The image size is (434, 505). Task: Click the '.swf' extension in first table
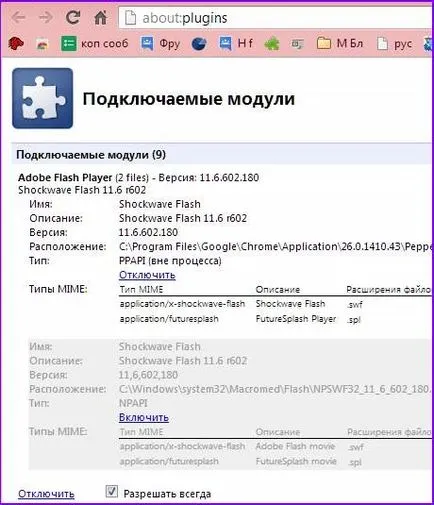click(354, 304)
